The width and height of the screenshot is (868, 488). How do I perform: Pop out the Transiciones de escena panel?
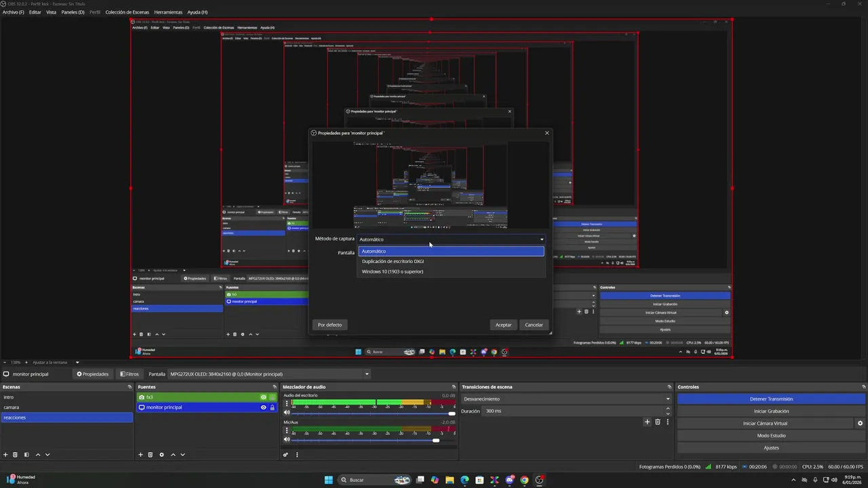click(x=669, y=387)
